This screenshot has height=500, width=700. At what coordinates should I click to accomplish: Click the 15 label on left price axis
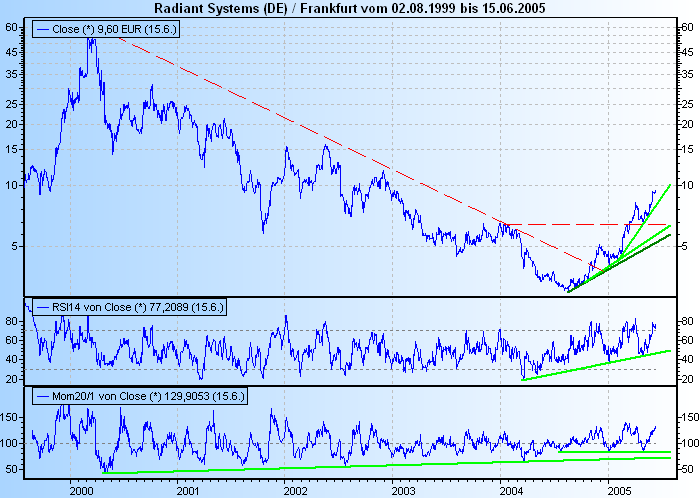coord(12,149)
